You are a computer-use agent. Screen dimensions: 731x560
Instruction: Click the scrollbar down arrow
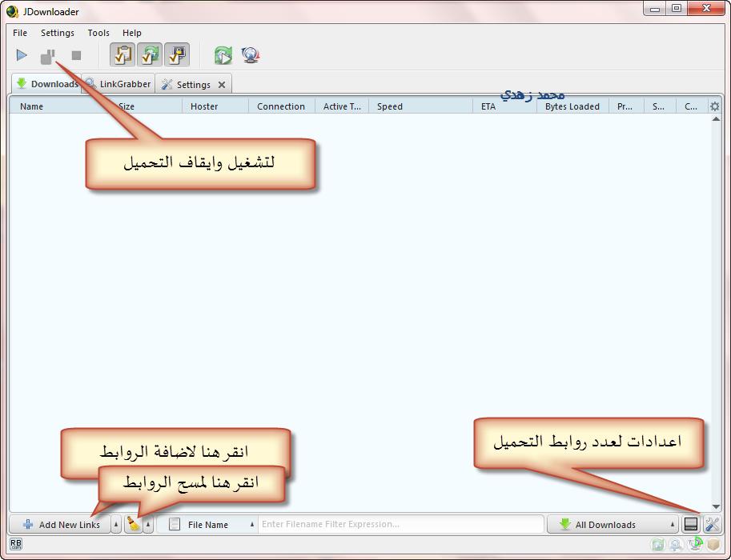pos(716,507)
